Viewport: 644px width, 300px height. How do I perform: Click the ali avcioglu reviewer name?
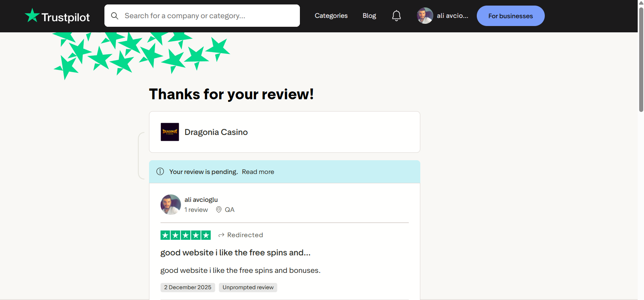click(x=201, y=200)
